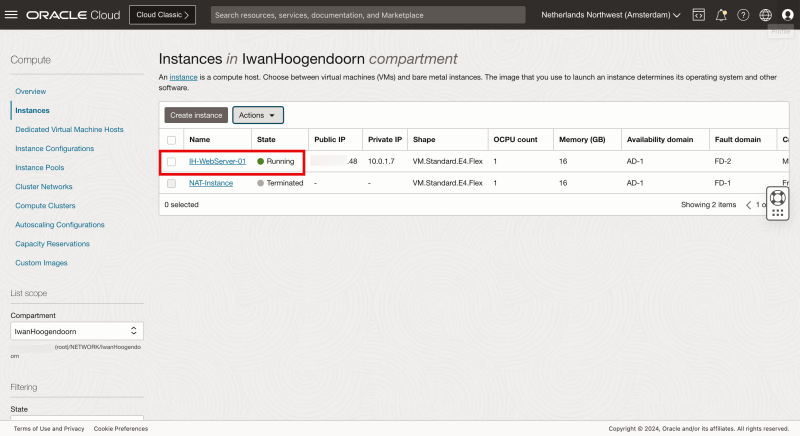Click the Name column header

(199, 139)
